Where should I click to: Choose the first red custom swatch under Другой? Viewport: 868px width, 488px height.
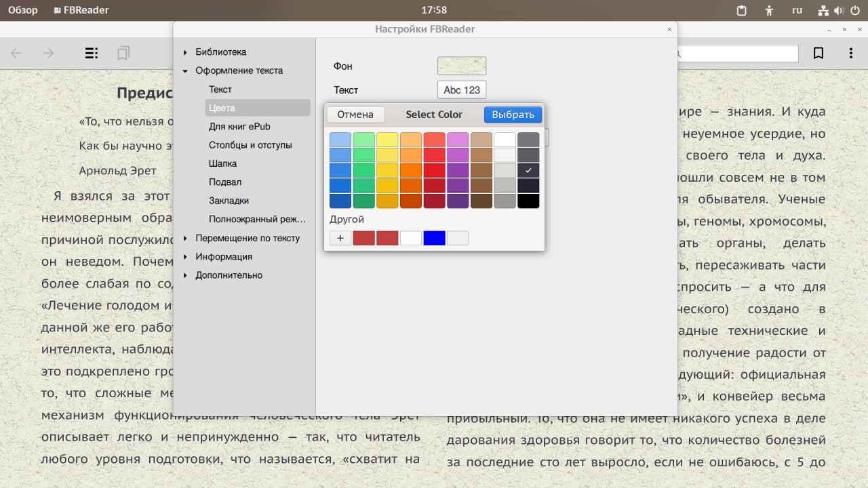(364, 238)
